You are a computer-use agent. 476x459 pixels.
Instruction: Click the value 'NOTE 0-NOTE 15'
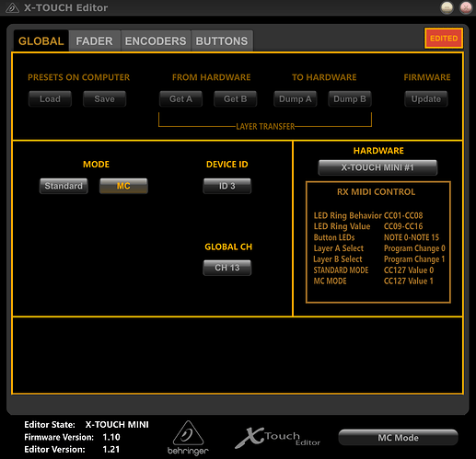point(412,237)
